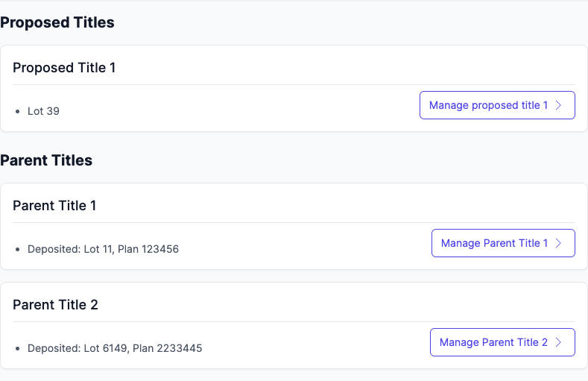Click the Deposited Lot 11, Plan 123456 text

click(103, 249)
